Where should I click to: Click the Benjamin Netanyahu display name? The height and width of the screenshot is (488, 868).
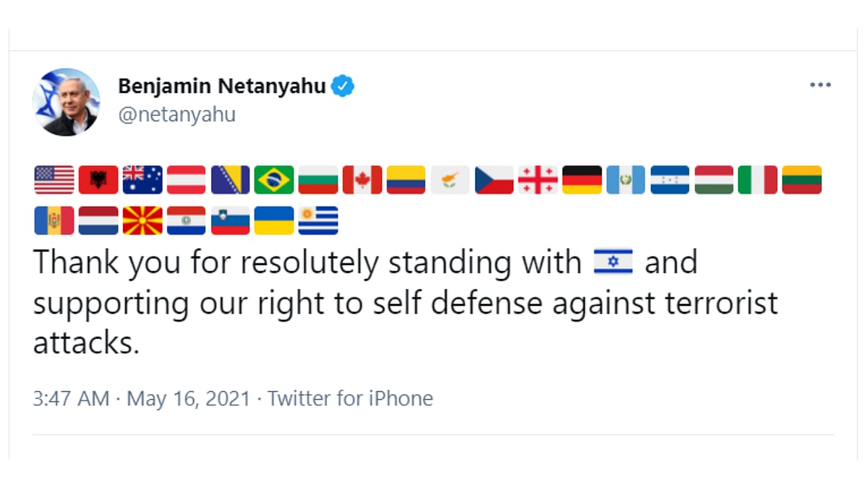pyautogui.click(x=221, y=87)
